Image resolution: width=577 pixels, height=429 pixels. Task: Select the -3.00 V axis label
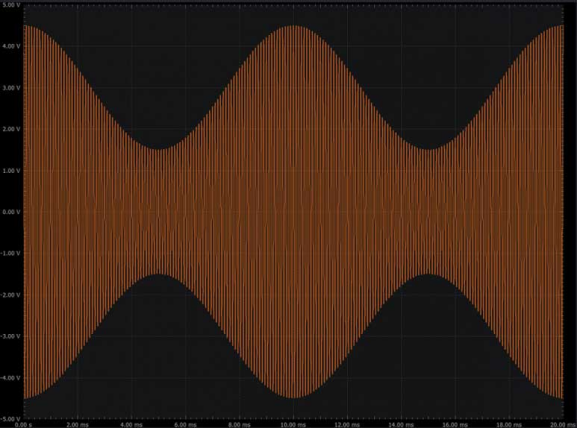(x=11, y=336)
